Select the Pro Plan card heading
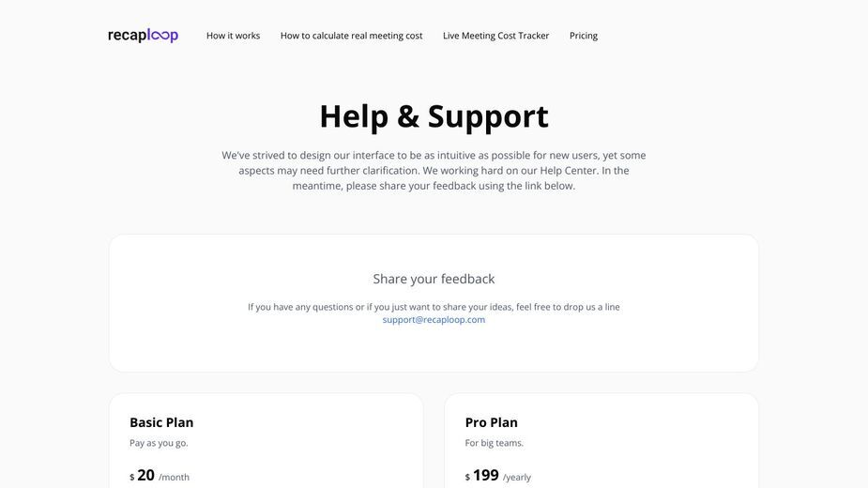The image size is (868, 488). pyautogui.click(x=491, y=422)
